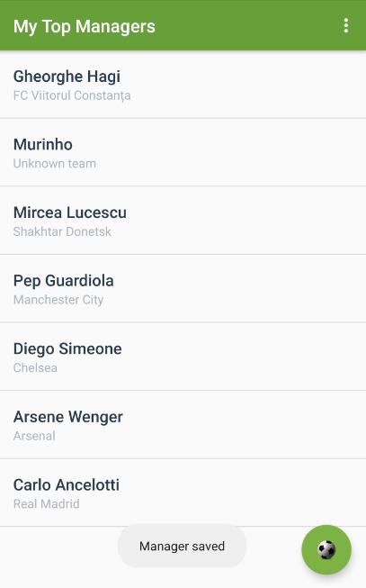366x588 pixels.
Task: Open Mircea Lucescu's manager entry
Action: click(183, 220)
